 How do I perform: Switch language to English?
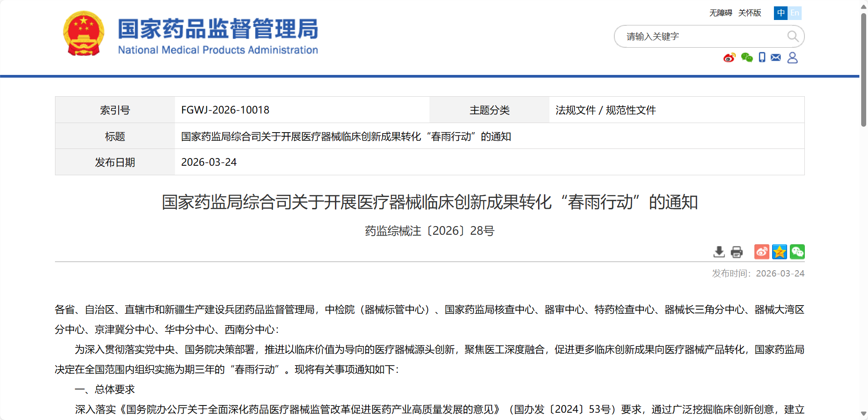click(x=795, y=13)
